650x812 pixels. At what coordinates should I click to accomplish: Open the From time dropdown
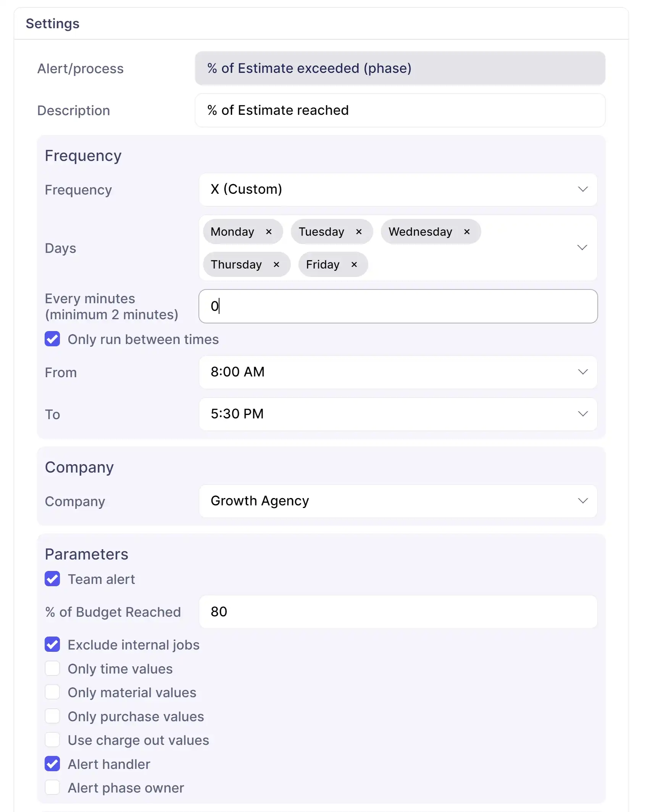[398, 372]
